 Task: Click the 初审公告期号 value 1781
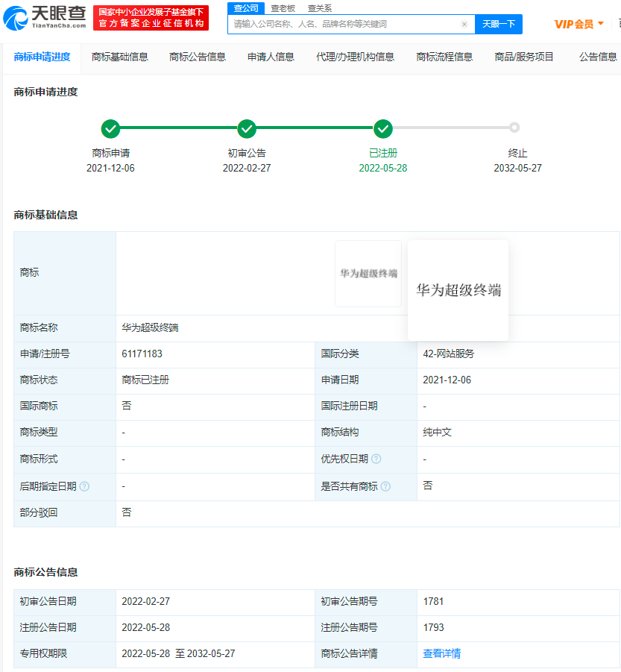tap(433, 602)
